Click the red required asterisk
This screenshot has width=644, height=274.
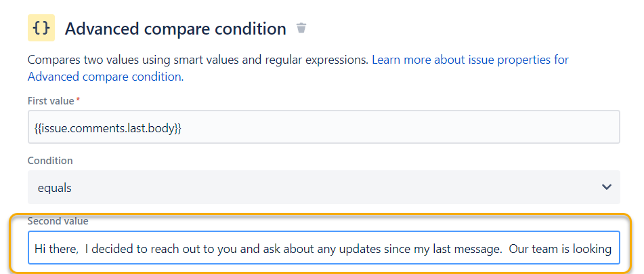click(78, 99)
